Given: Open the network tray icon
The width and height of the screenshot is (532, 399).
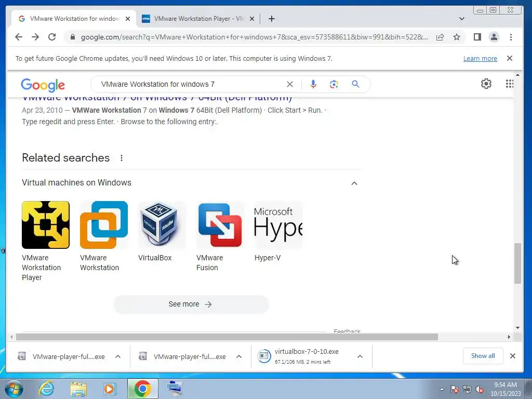Looking at the screenshot, I should click(x=467, y=390).
